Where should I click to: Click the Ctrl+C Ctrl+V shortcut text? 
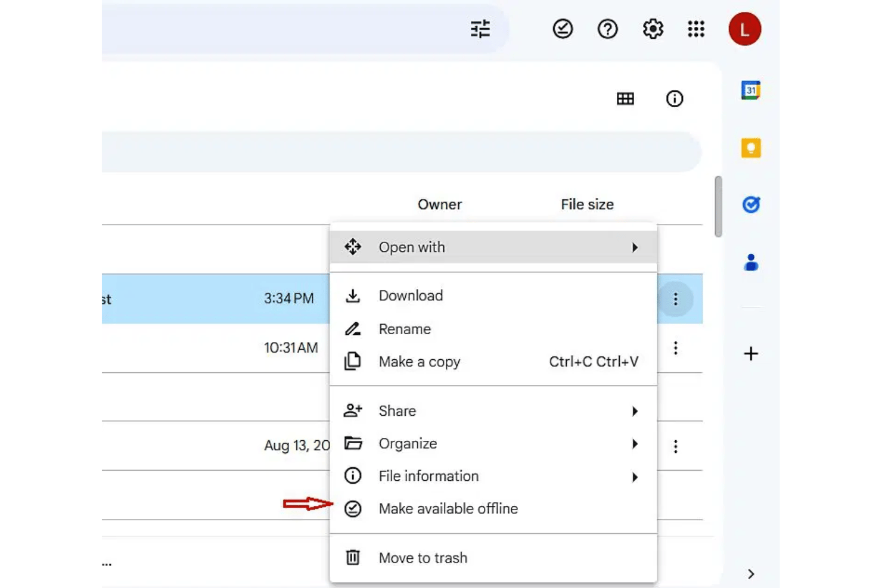594,362
